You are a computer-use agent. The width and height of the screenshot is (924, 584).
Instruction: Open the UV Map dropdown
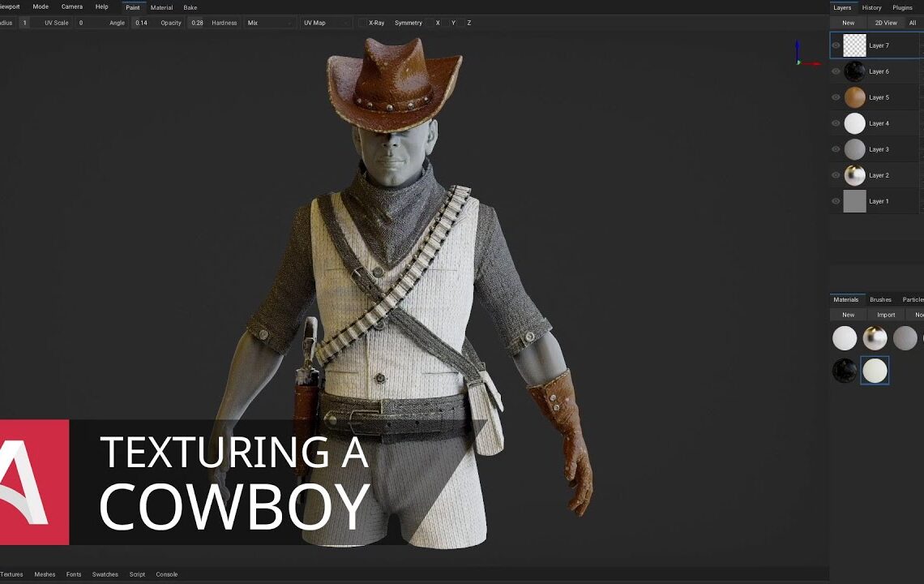coord(324,23)
